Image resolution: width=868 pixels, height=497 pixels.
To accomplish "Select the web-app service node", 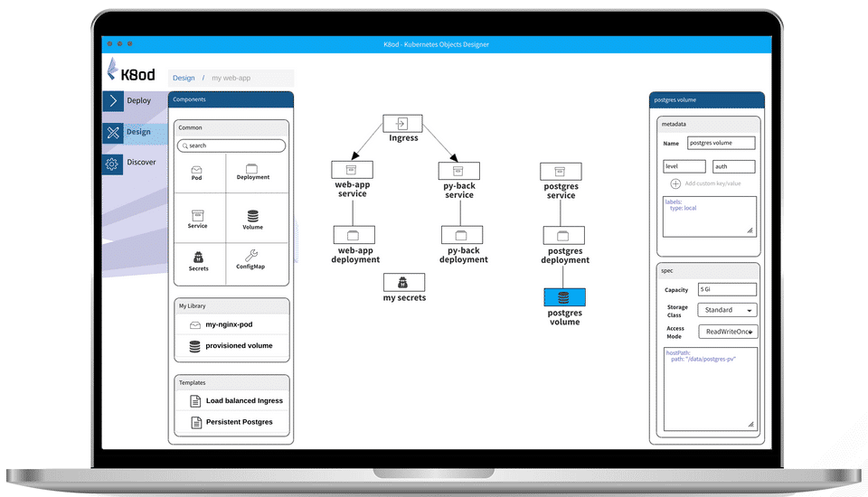I will tap(352, 169).
